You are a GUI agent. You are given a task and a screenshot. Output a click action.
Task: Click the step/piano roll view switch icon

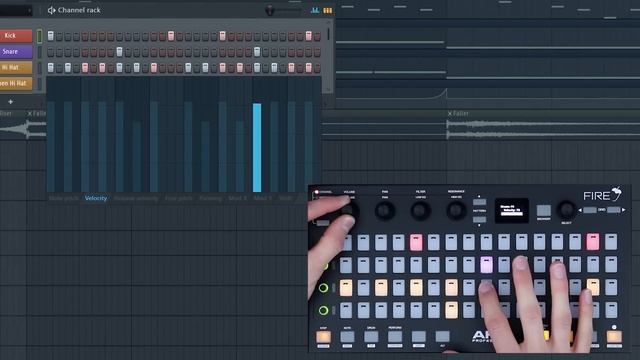(x=327, y=10)
